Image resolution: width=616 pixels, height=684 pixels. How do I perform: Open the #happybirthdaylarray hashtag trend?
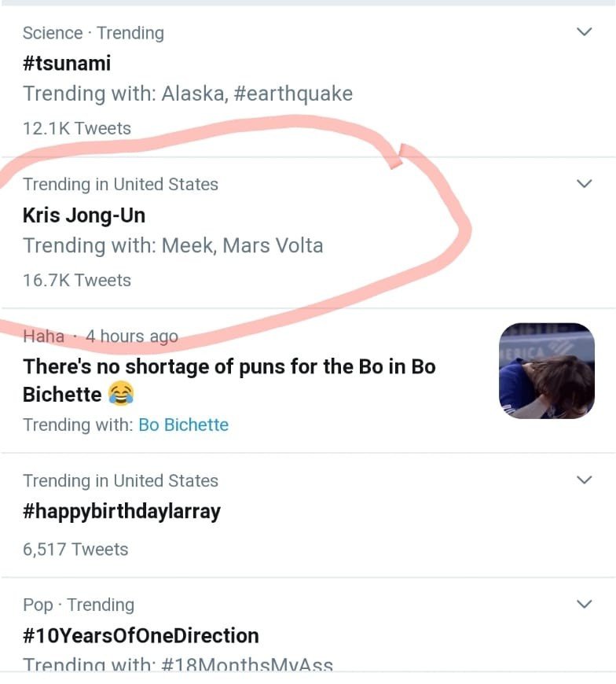coord(122,511)
